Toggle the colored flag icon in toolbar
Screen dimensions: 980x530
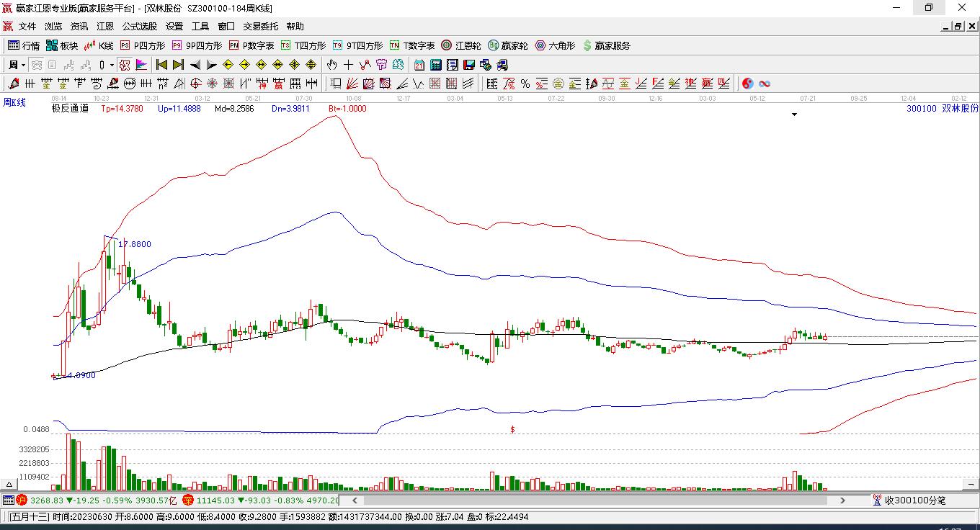(x=141, y=65)
